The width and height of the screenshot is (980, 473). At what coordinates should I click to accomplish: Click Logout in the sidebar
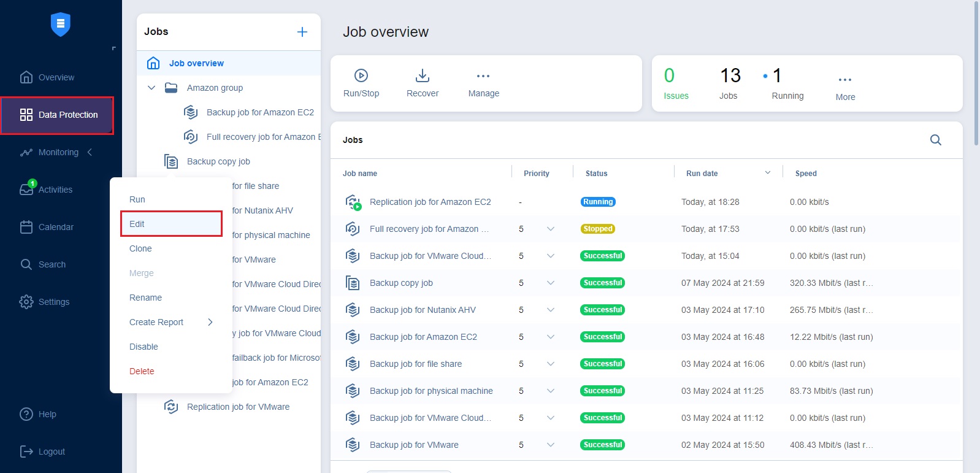[51, 452]
